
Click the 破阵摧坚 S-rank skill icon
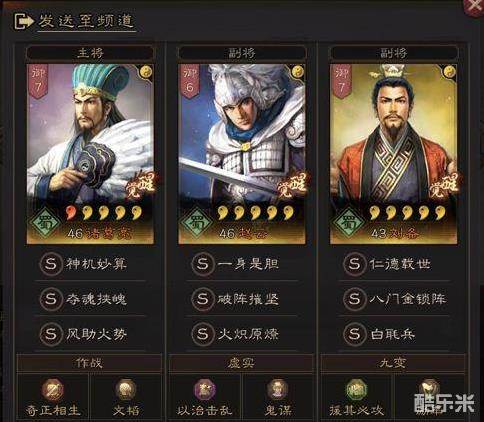[202, 299]
